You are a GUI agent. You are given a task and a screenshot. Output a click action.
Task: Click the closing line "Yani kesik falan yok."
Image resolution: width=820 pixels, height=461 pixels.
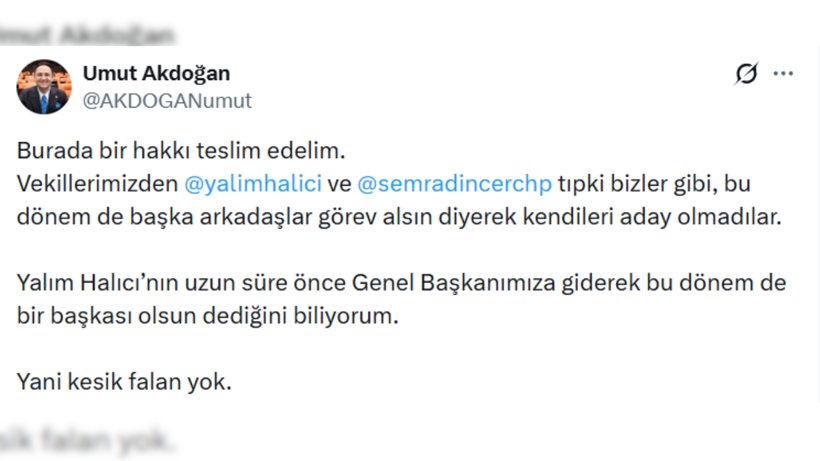[124, 382]
